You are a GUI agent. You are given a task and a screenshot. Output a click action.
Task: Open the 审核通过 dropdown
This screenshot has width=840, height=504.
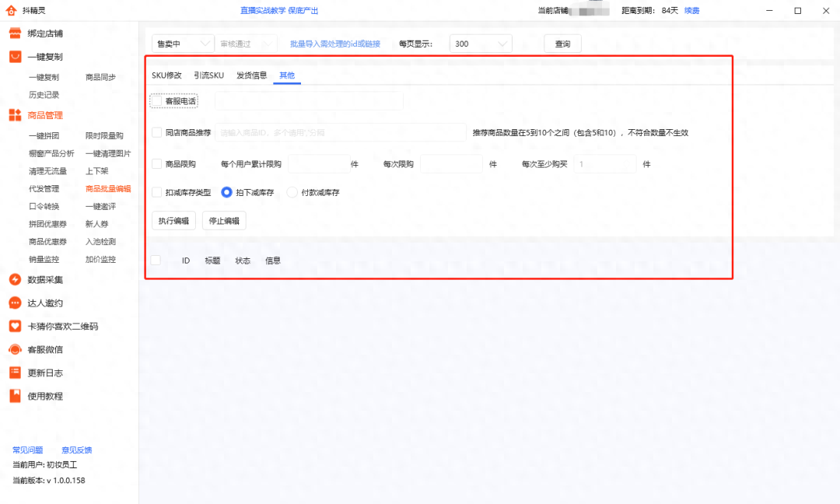click(x=247, y=44)
